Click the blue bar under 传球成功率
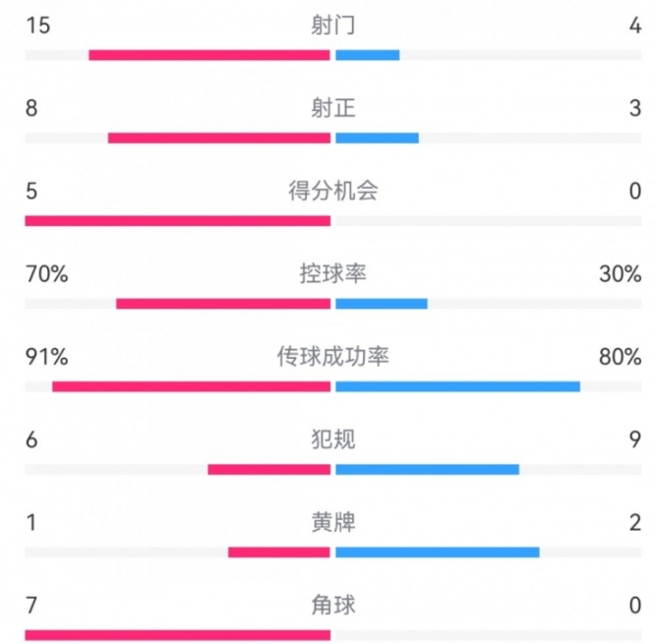655x644 pixels. (x=457, y=386)
